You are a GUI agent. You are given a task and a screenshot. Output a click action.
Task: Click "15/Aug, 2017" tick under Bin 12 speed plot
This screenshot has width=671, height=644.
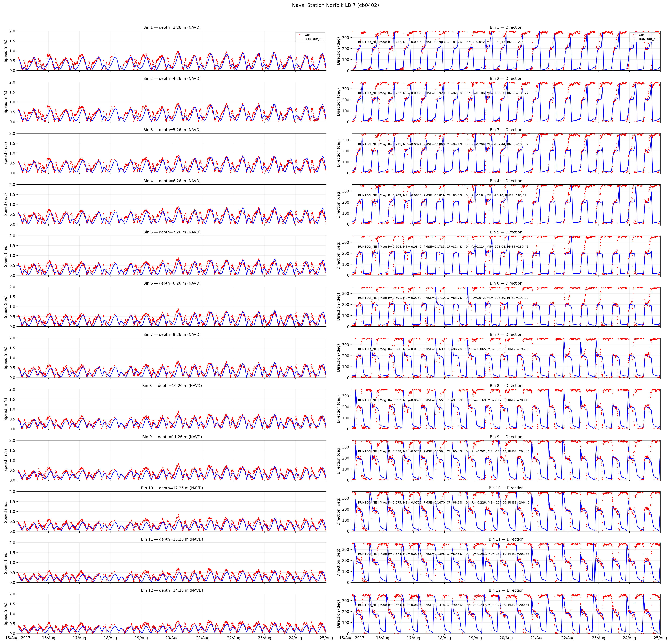(x=18, y=638)
